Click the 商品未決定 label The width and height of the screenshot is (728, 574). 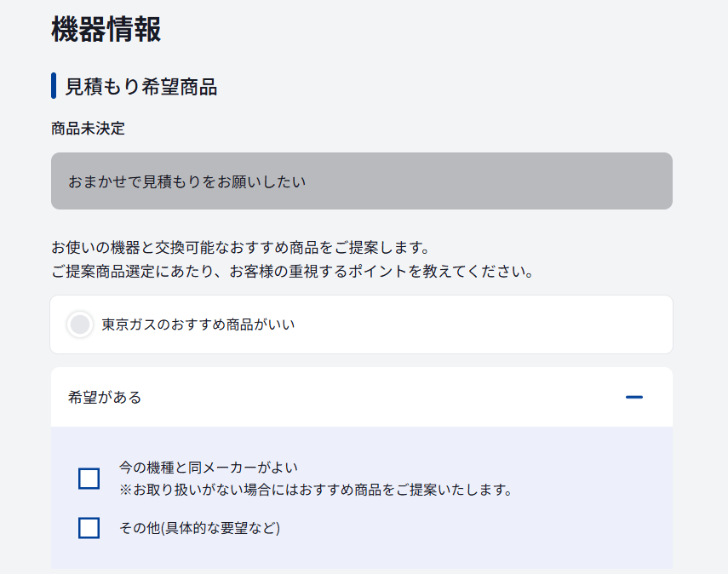coord(88,129)
